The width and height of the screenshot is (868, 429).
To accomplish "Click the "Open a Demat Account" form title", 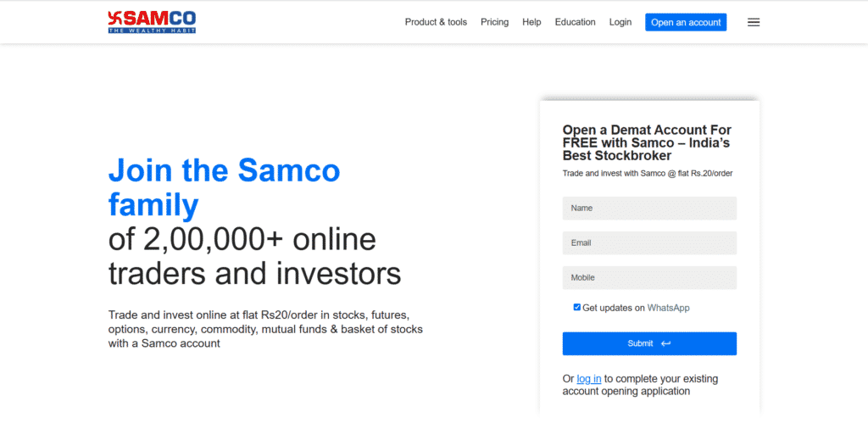I will (x=647, y=142).
